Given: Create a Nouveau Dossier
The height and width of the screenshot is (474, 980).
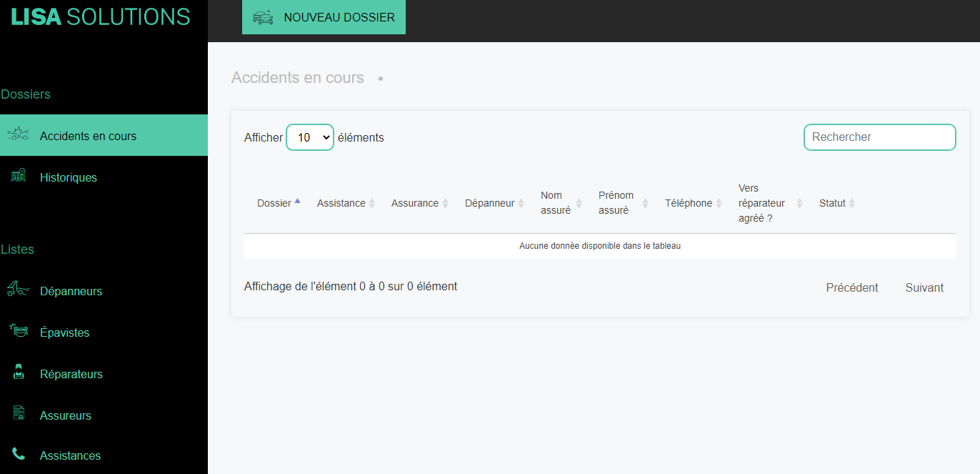Looking at the screenshot, I should pos(324,17).
